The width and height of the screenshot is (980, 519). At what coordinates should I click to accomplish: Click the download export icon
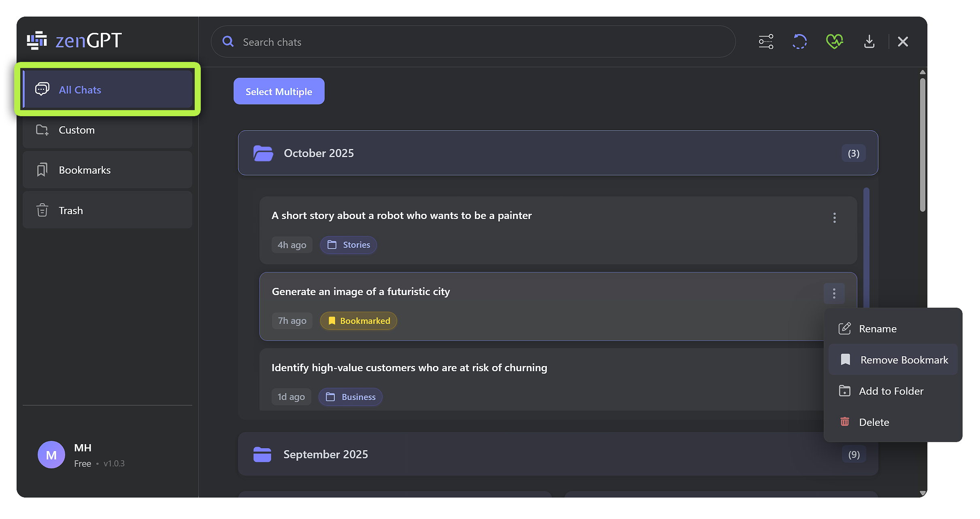[869, 41]
